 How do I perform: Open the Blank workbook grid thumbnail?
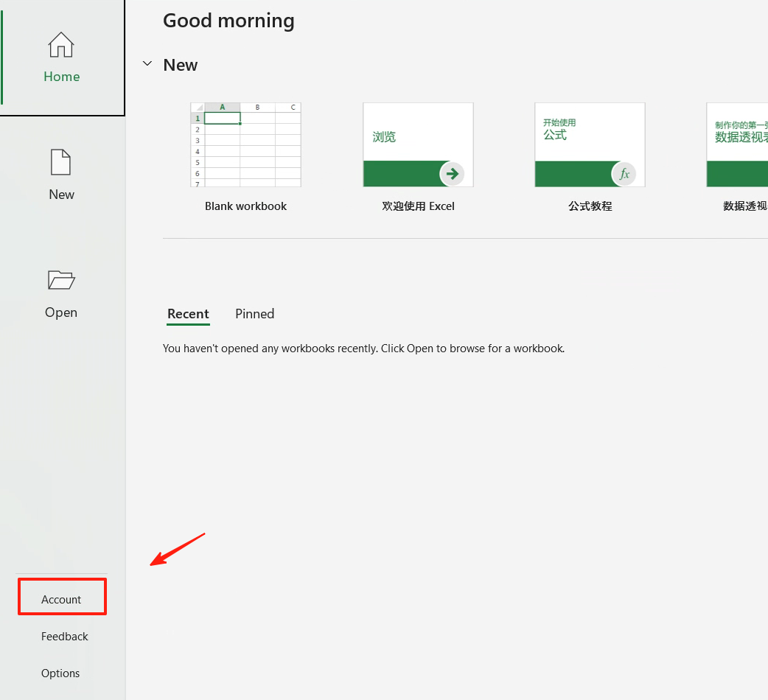coord(245,144)
